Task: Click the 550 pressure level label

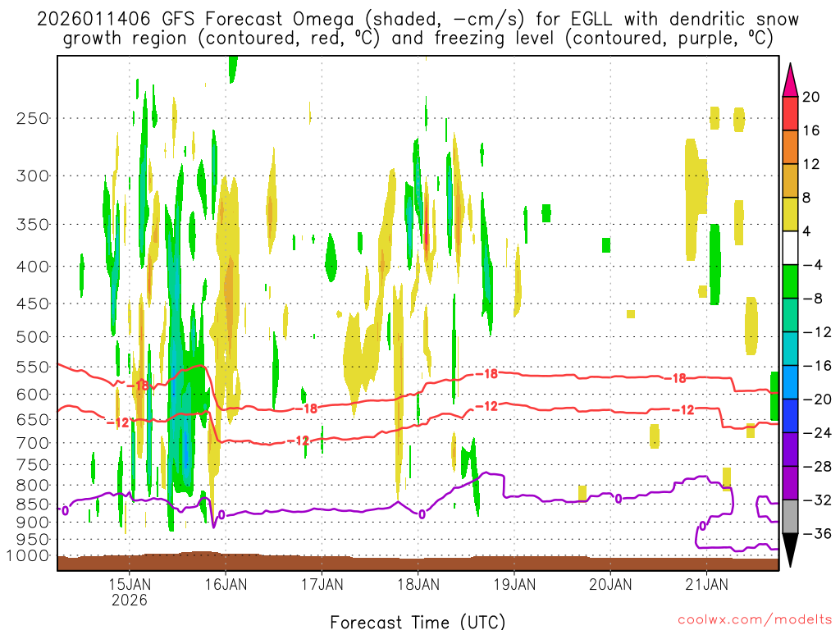Action: (x=33, y=367)
